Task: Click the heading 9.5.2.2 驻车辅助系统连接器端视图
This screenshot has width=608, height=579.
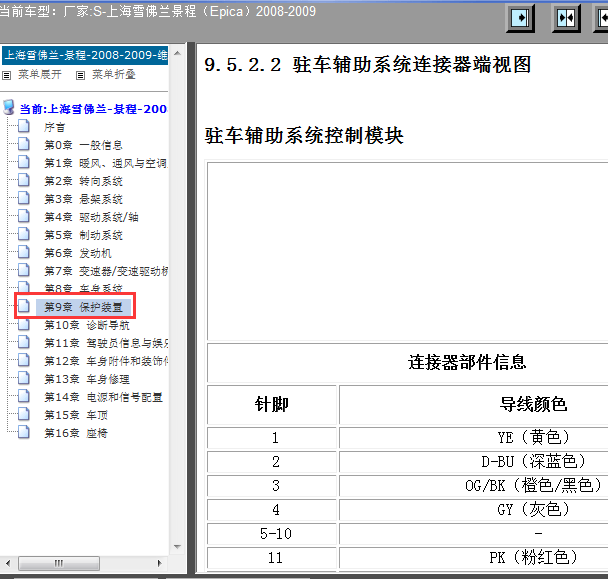Action: [368, 64]
